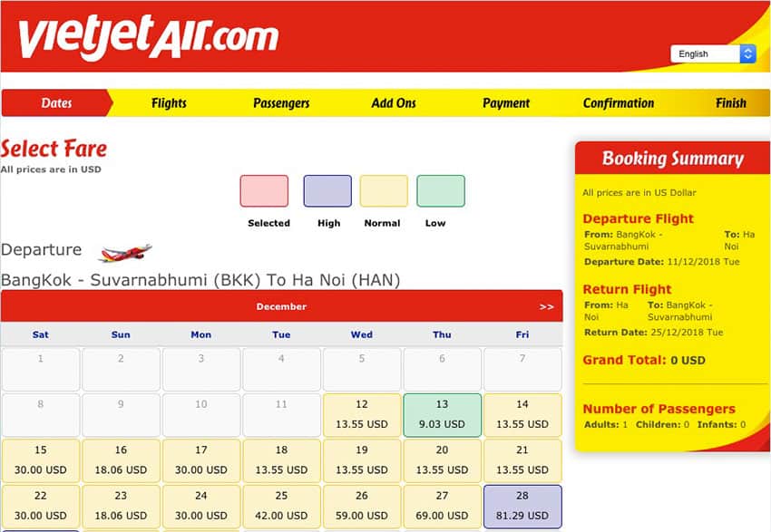Screen dimensions: 771x532
Task: Go to the Add Ons step
Action: tap(394, 103)
